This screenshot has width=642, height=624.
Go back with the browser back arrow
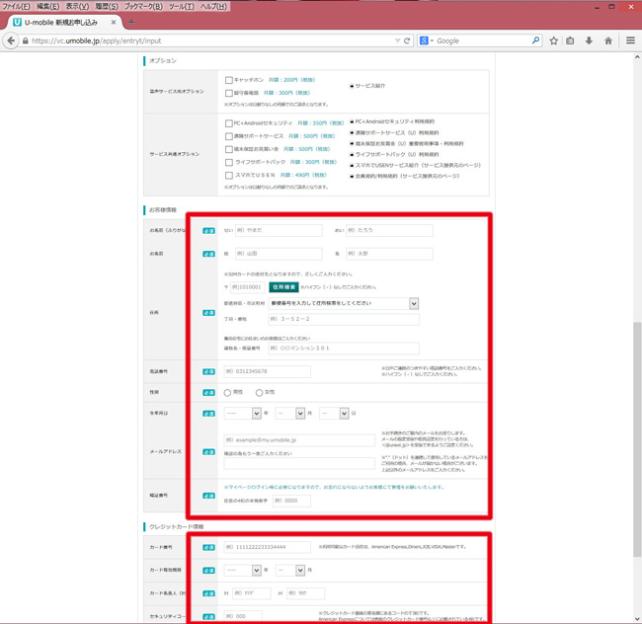(11, 41)
